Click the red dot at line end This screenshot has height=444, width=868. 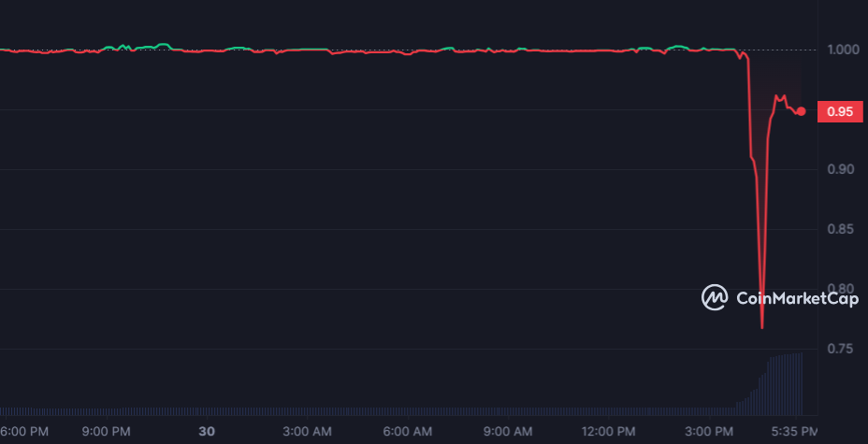tap(801, 111)
